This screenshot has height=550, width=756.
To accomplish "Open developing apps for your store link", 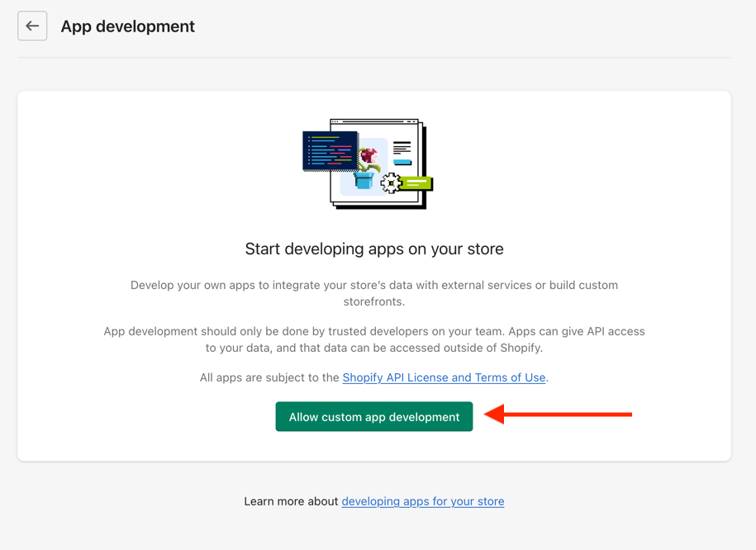I will 423,501.
